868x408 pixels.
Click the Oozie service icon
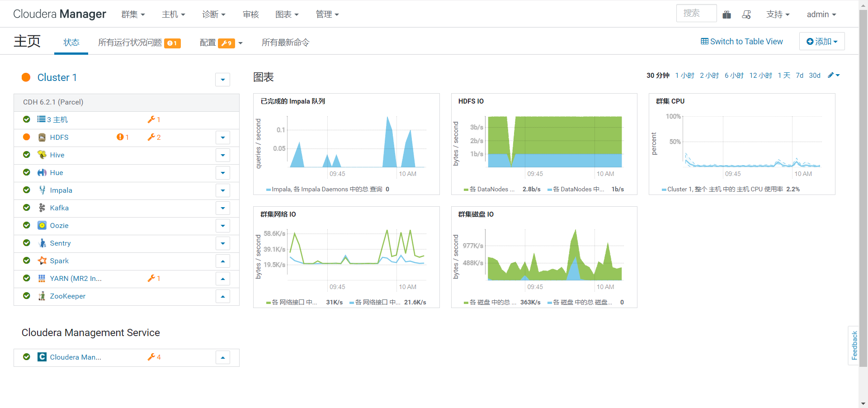pyautogui.click(x=42, y=225)
